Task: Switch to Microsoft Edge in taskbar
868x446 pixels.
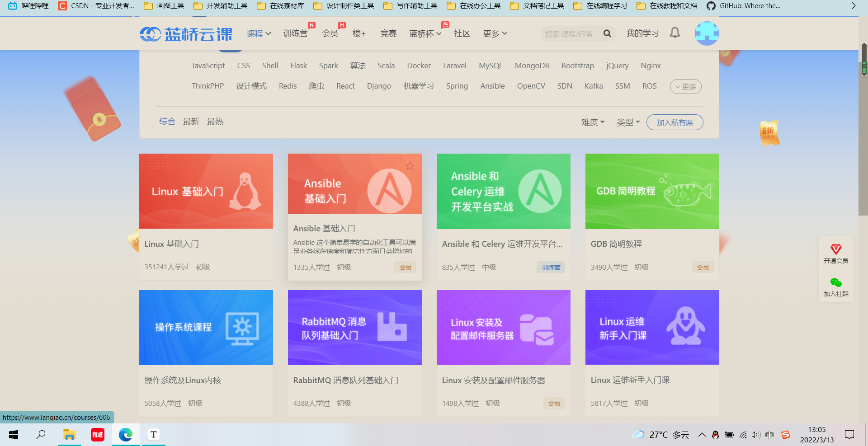Action: (126, 435)
